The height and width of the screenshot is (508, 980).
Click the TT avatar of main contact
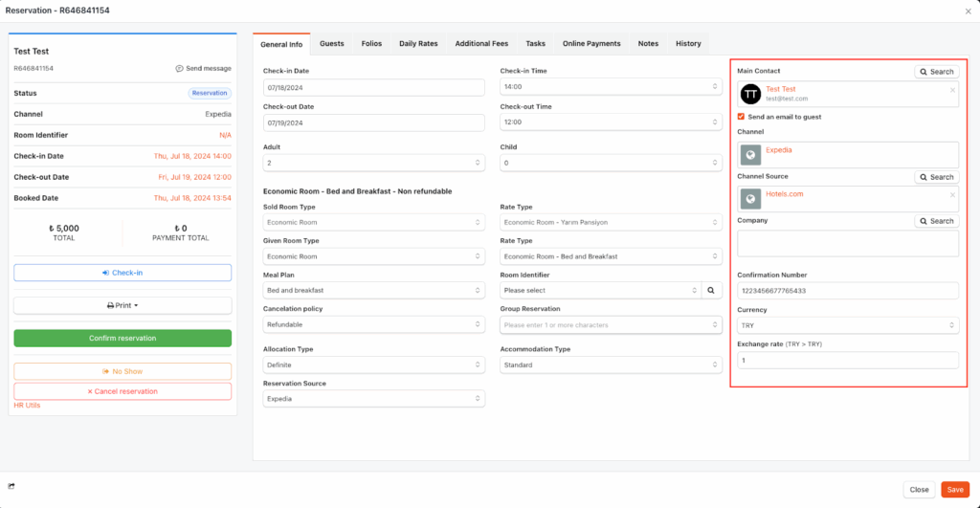click(751, 94)
